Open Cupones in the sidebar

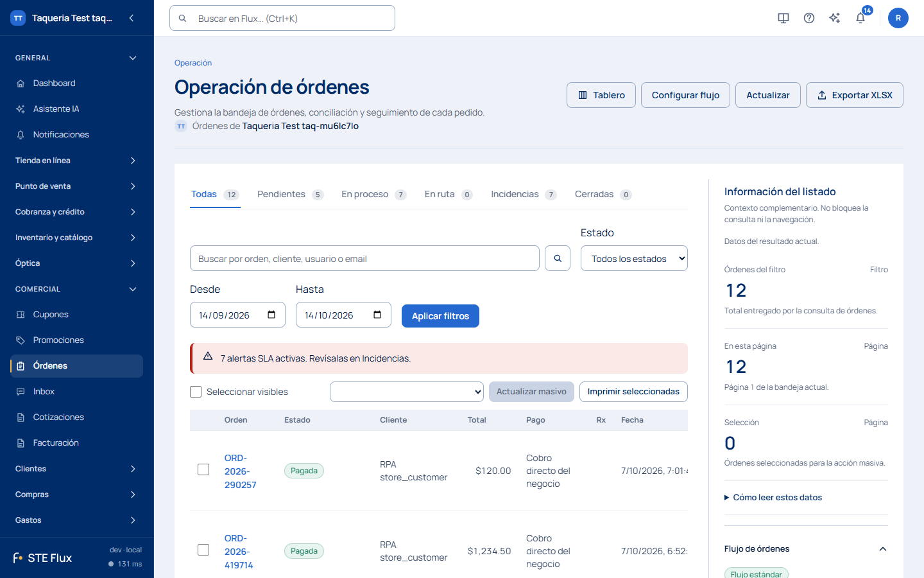[77, 315]
